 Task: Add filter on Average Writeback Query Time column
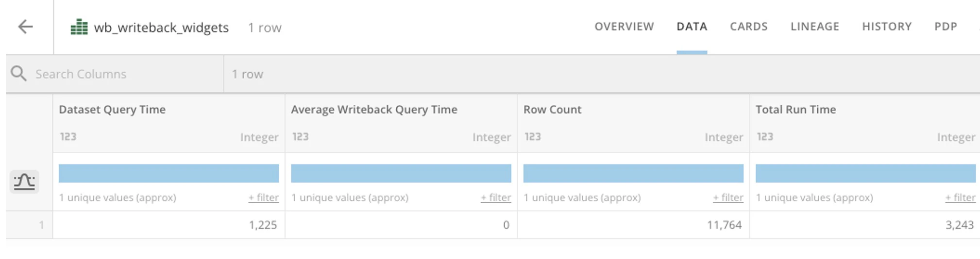[496, 197]
